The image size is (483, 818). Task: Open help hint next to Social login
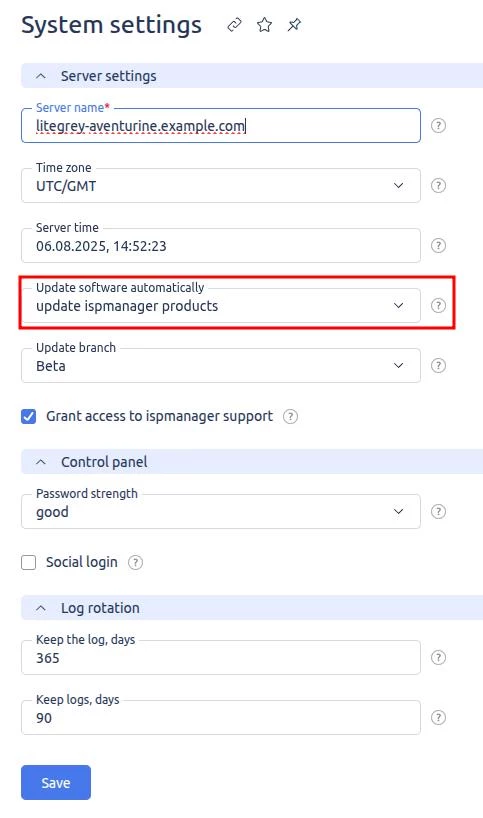[x=136, y=562]
